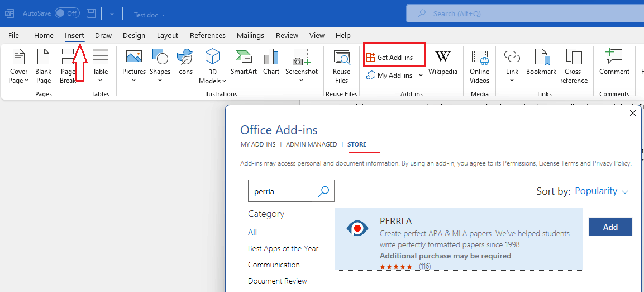The image size is (644, 292).
Task: Click the Word application icon in title bar
Action: [9, 13]
